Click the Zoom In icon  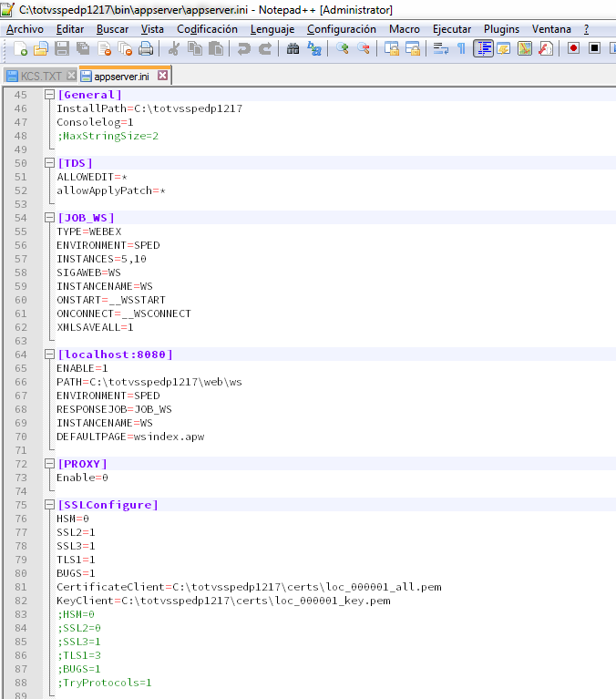pos(343,48)
